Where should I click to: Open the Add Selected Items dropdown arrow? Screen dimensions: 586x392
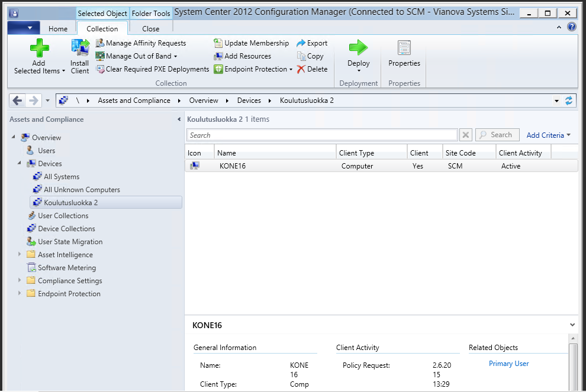point(63,71)
